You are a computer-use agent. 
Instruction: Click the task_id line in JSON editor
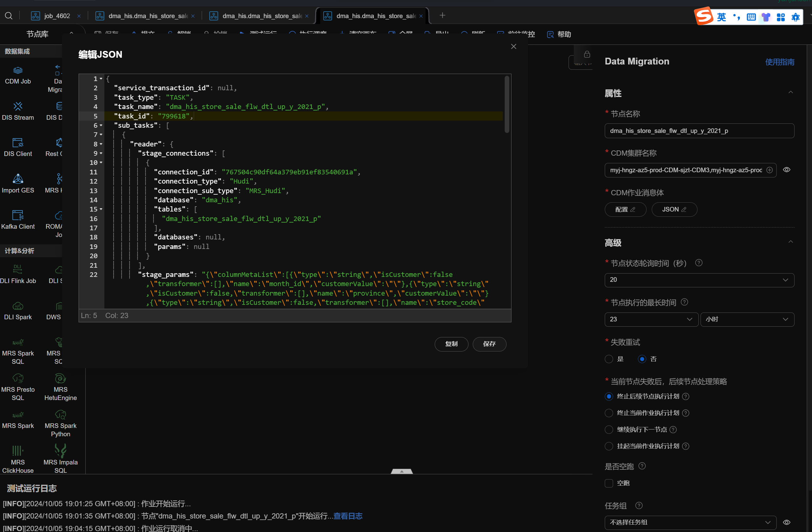pyautogui.click(x=304, y=116)
